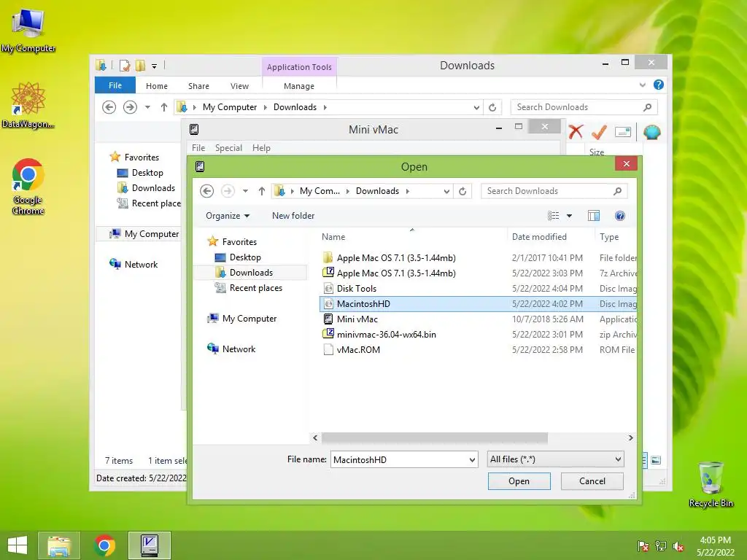The height and width of the screenshot is (560, 747).
Task: Select Network in Open dialog sidebar
Action: (231, 349)
